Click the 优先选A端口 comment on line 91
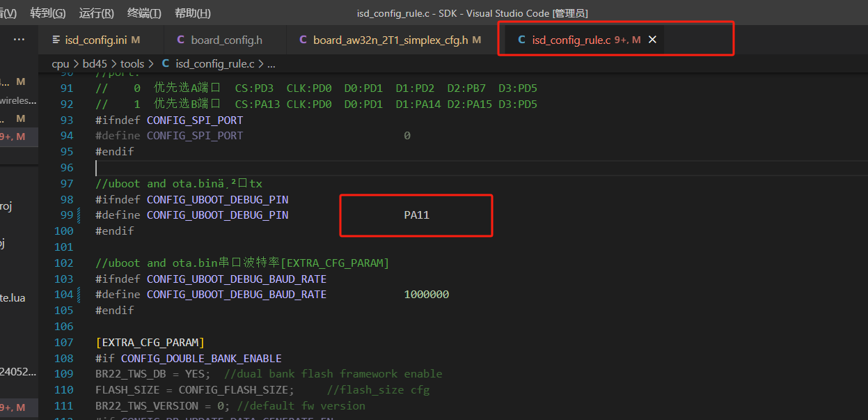Screen dimensions: 868x420 (187, 88)
